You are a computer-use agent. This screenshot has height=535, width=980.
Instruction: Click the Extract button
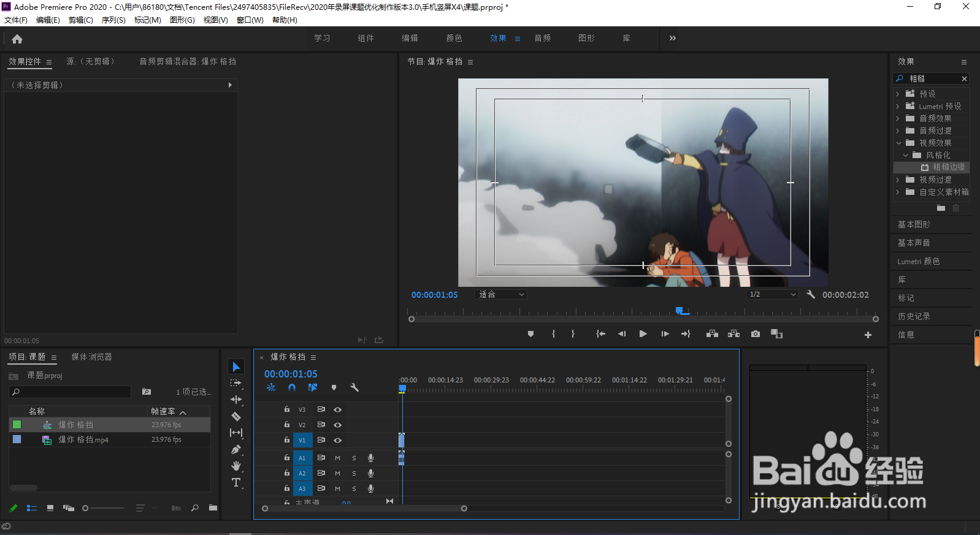tap(733, 334)
